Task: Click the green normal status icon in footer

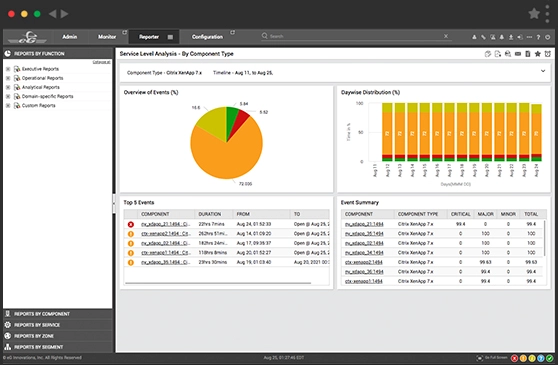Action: click(550, 358)
